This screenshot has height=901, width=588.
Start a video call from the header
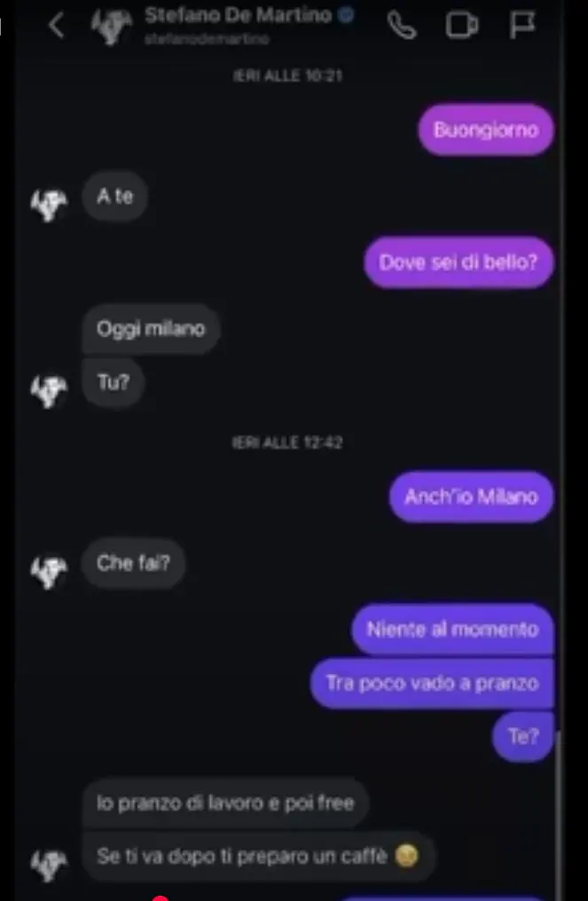(462, 26)
